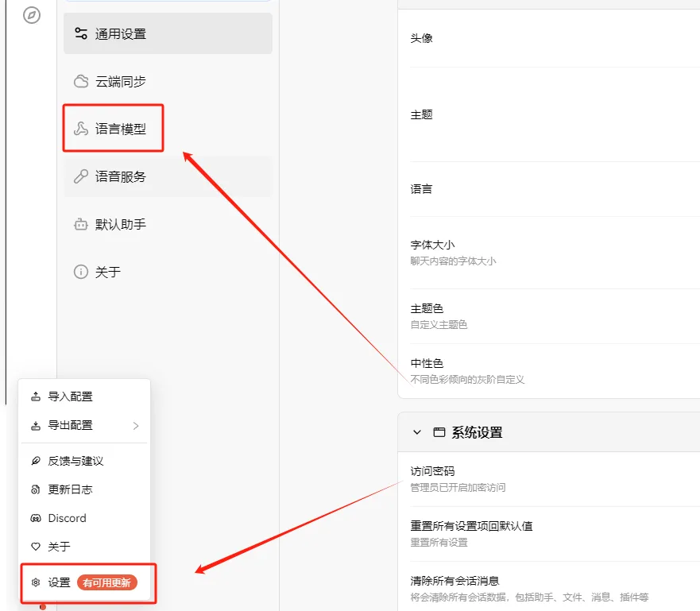
Task: Click the heart icon for 关于
Action: [36, 547]
